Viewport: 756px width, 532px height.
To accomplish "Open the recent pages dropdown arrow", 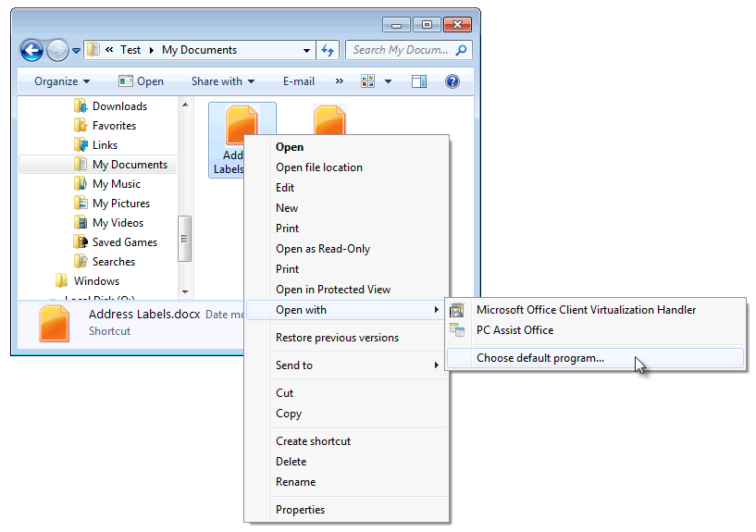I will point(76,50).
